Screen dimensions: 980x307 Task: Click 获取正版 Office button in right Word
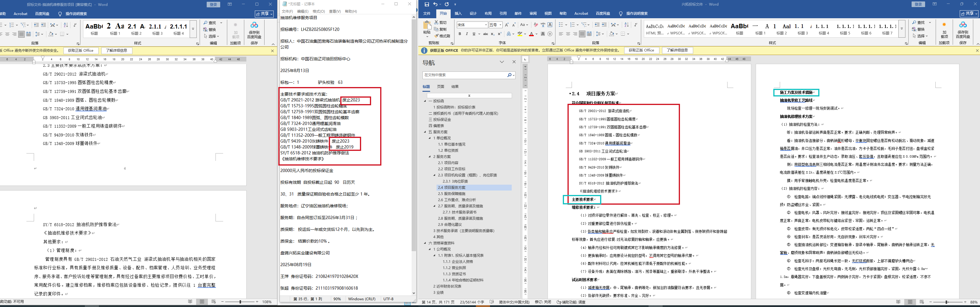pyautogui.click(x=641, y=50)
